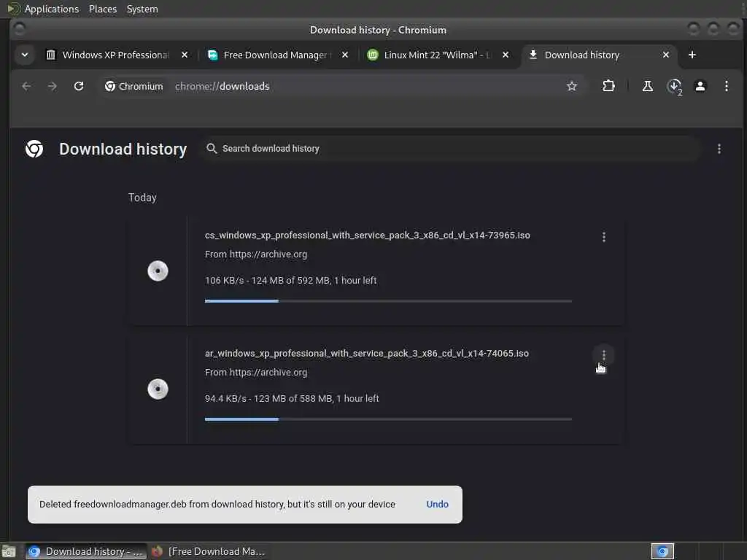Click the workspace switcher in bottom panel

(x=662, y=551)
